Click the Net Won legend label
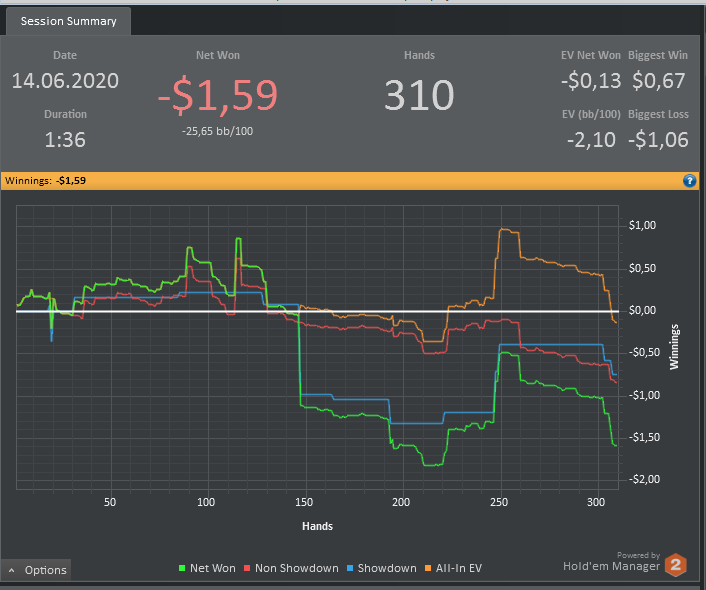The width and height of the screenshot is (706, 590). tap(213, 568)
